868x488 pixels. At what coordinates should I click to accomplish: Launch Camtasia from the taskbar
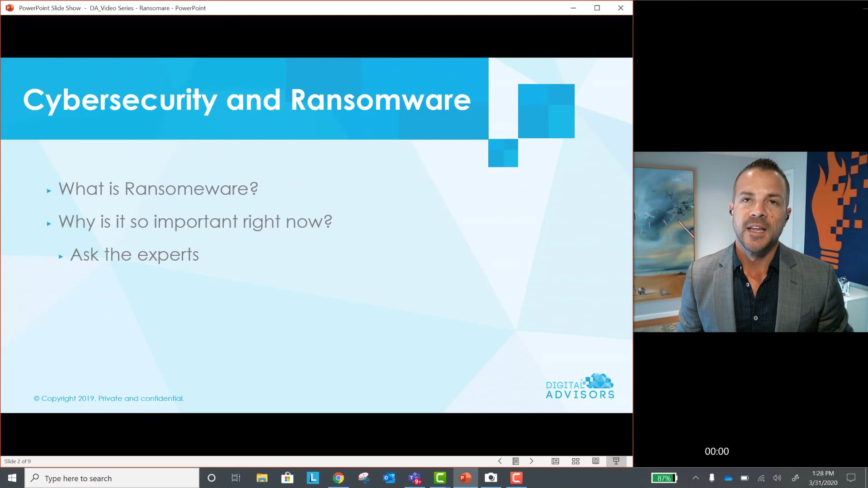coord(516,478)
